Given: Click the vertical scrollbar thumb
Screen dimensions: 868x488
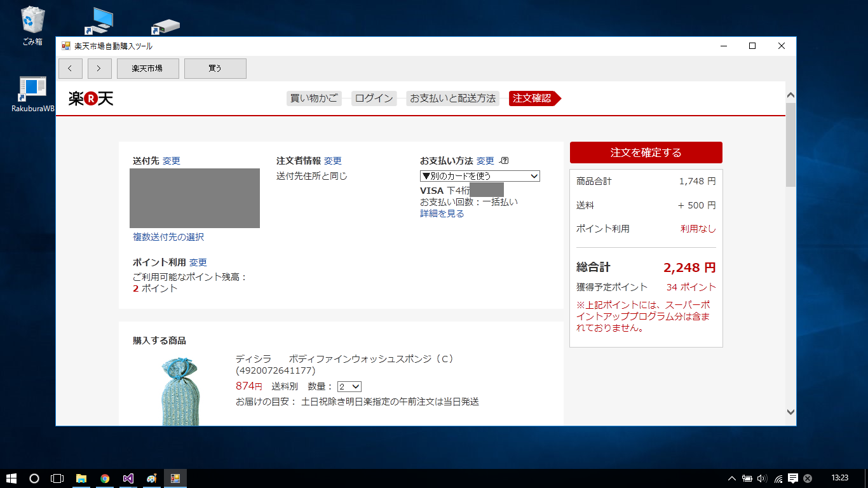Looking at the screenshot, I should (x=790, y=145).
